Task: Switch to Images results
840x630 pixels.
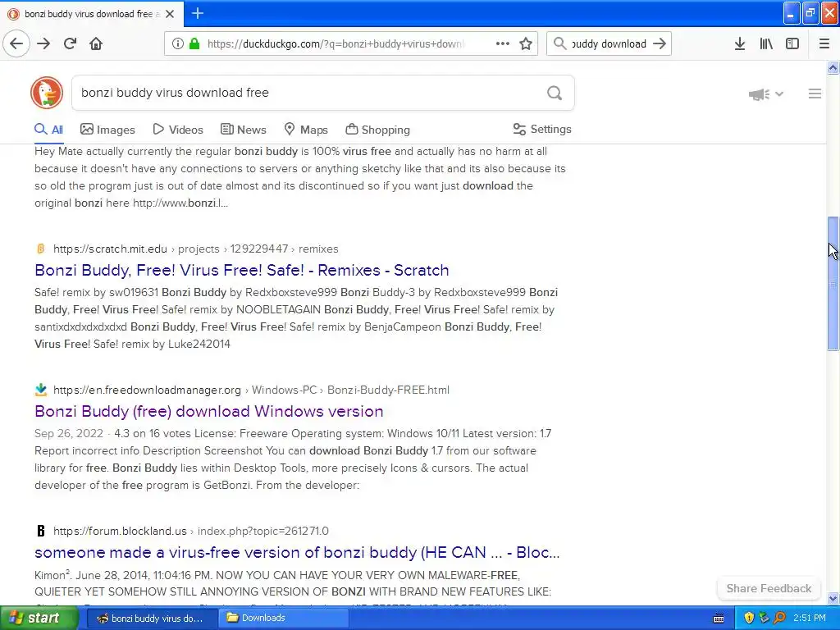Action: pyautogui.click(x=107, y=130)
